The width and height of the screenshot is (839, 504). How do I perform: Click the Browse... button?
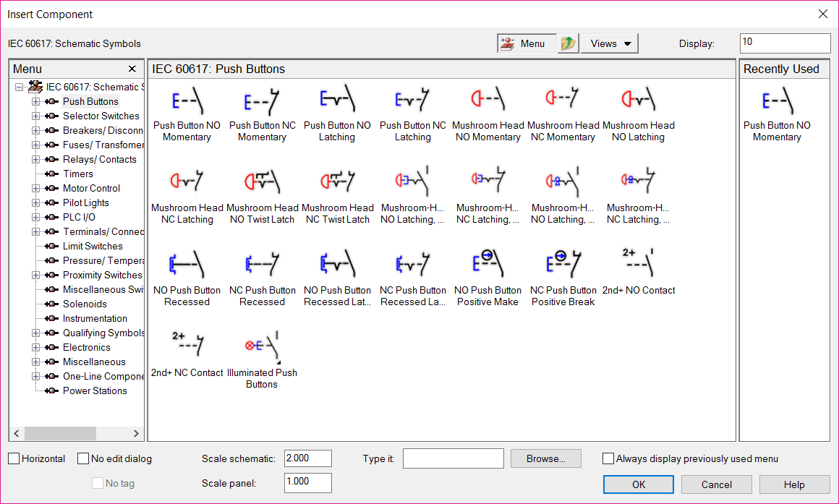tap(545, 458)
